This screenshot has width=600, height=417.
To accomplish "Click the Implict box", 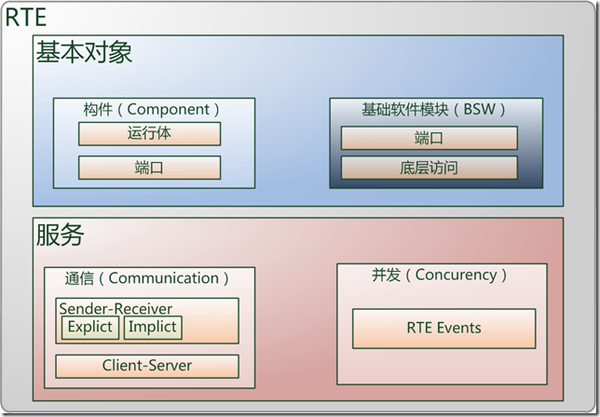I will (x=153, y=327).
